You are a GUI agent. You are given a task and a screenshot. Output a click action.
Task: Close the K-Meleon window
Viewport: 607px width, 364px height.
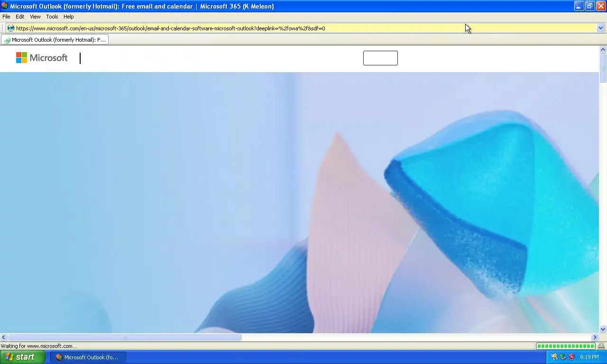[x=601, y=6]
